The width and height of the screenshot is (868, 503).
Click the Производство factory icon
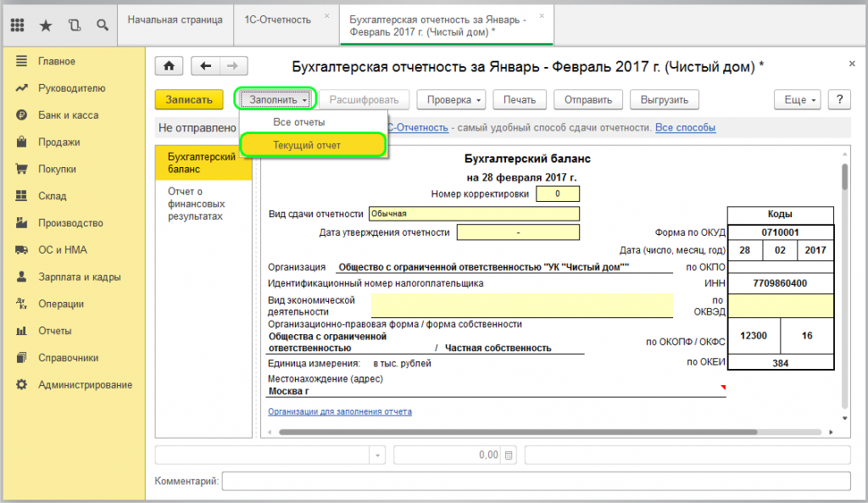[21, 223]
